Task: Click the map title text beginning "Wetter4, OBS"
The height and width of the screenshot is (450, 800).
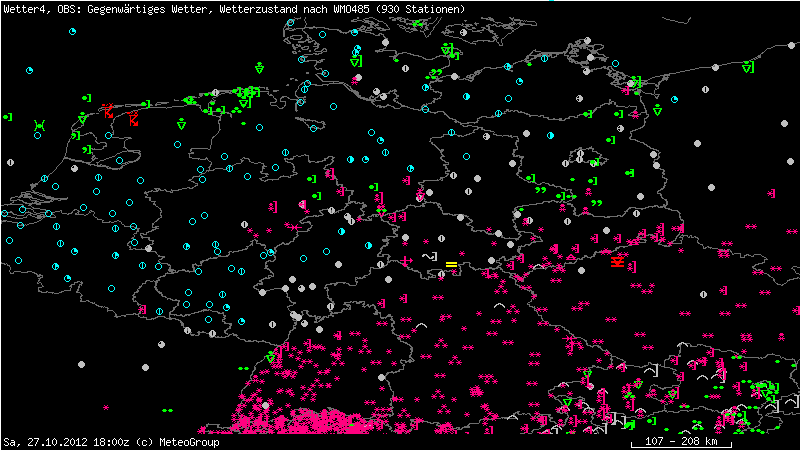Action: coord(234,9)
